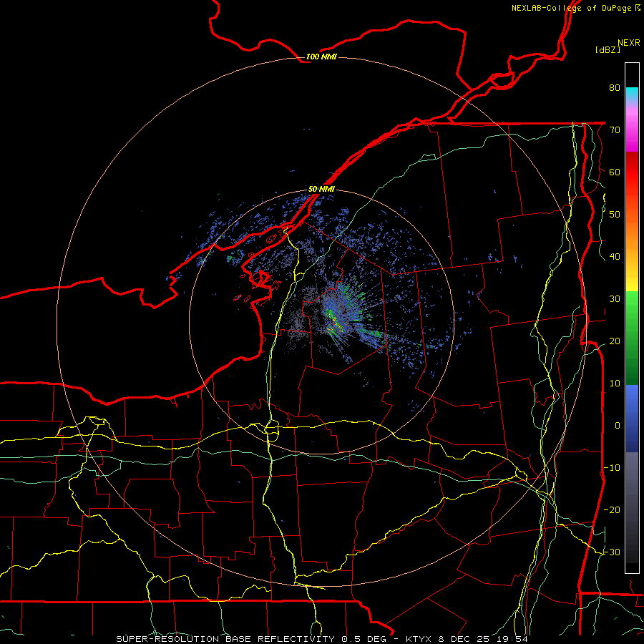Screen dimensions: 644x644
Task: Click the 30 dBZ scale value
Action: pyautogui.click(x=615, y=299)
